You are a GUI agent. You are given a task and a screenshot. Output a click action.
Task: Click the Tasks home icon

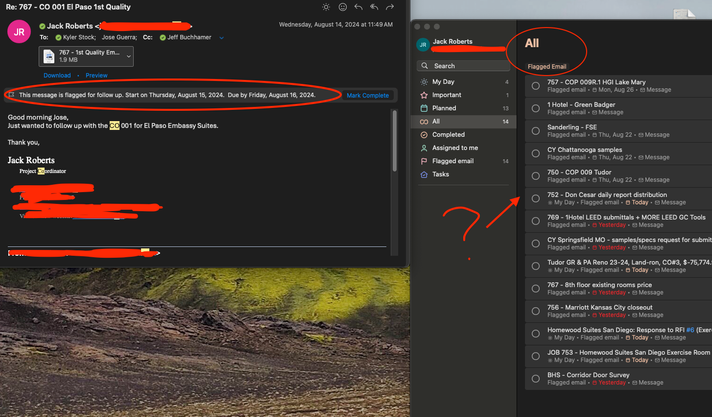[x=424, y=174]
